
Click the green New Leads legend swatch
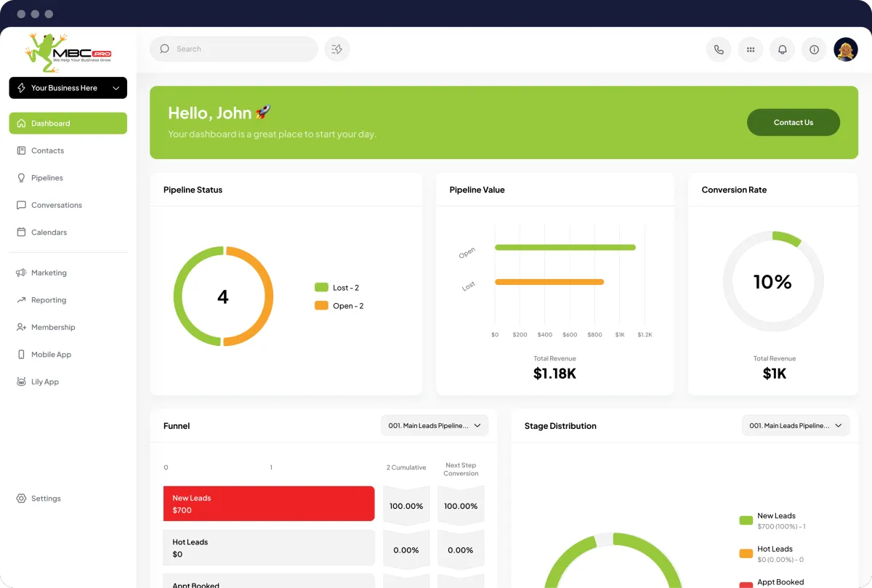746,520
